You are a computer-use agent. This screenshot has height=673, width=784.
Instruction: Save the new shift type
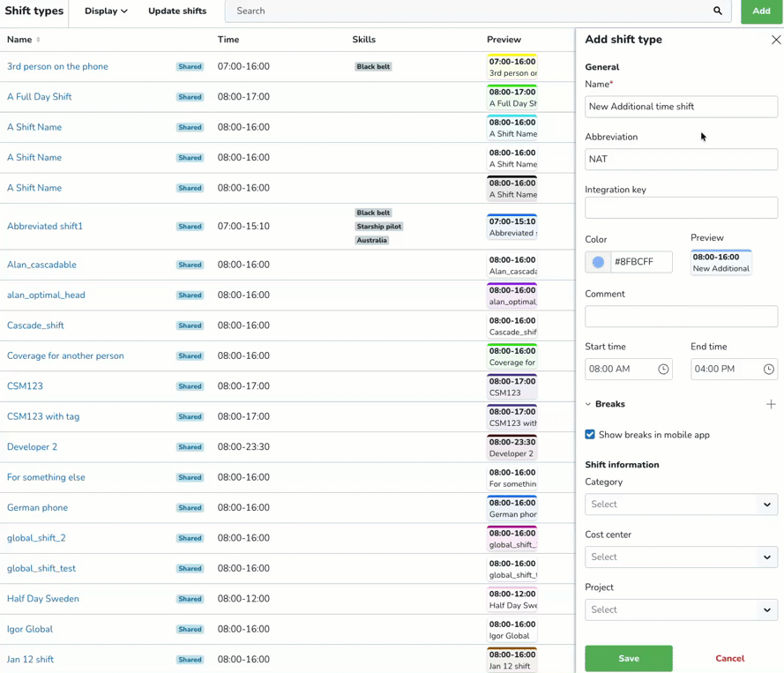coord(629,658)
